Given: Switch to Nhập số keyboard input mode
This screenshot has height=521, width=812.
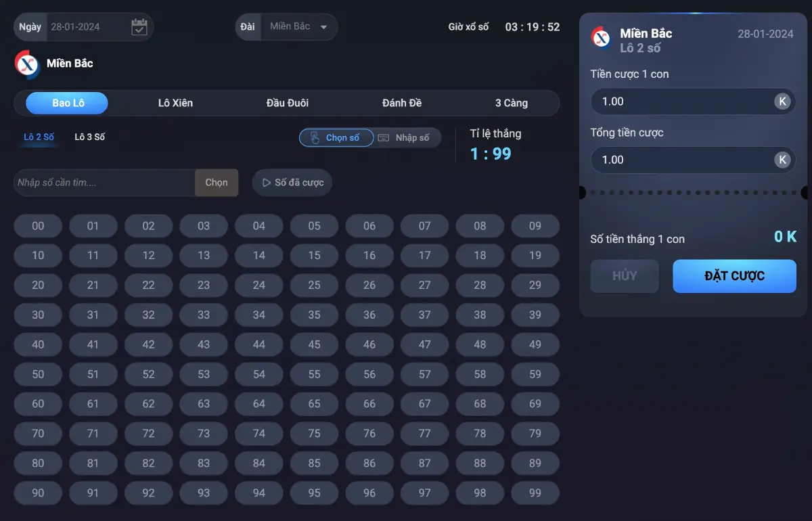Looking at the screenshot, I should pyautogui.click(x=405, y=137).
